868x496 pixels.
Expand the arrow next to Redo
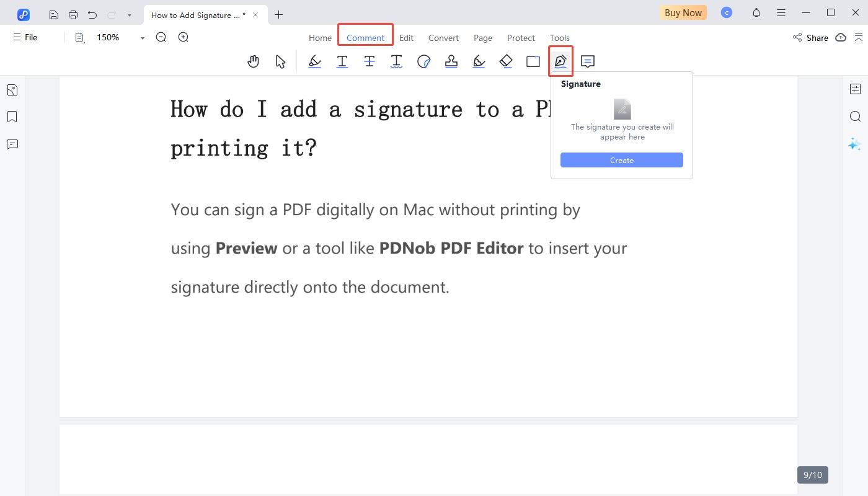click(128, 14)
